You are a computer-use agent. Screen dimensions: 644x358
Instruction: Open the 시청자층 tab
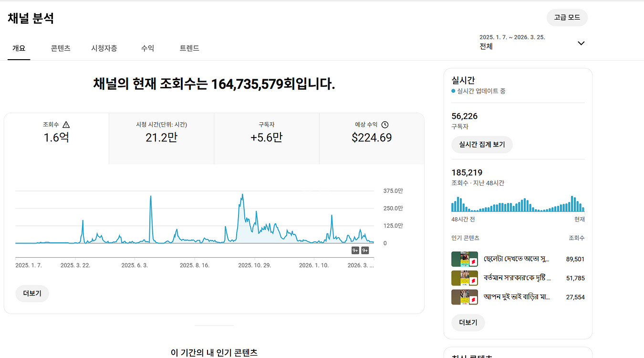[x=104, y=48]
